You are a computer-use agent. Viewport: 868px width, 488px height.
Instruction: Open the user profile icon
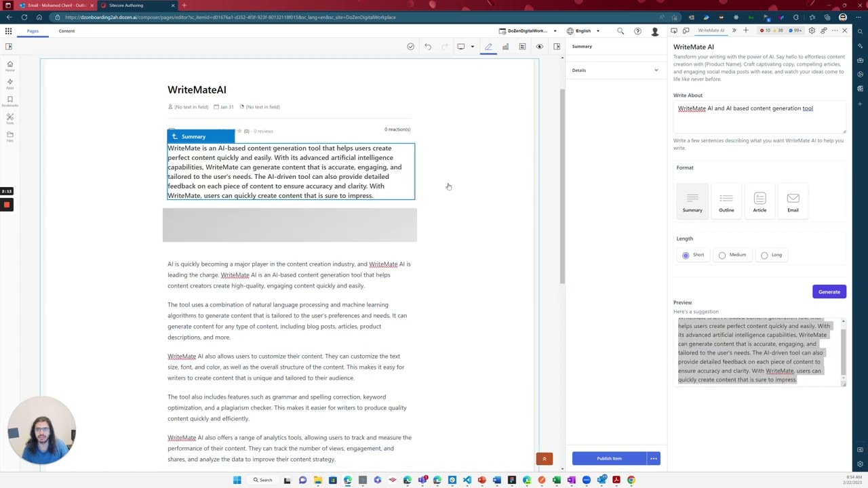coord(655,31)
